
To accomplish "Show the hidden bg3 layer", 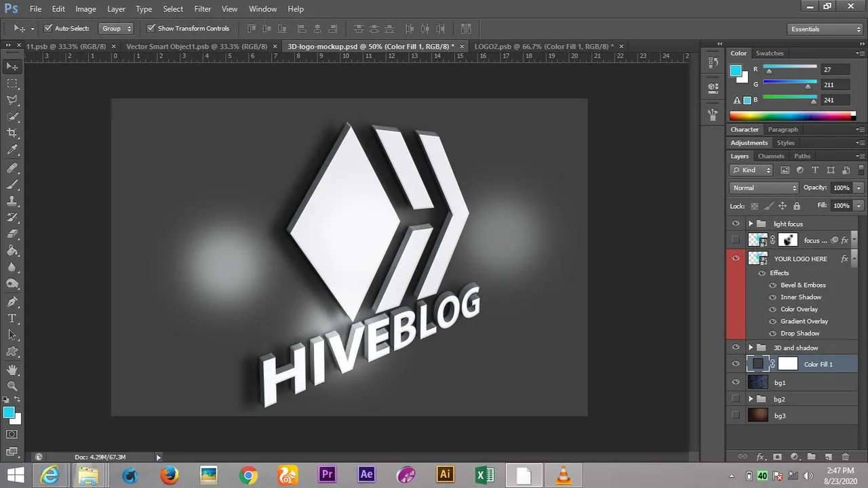I will (x=736, y=415).
